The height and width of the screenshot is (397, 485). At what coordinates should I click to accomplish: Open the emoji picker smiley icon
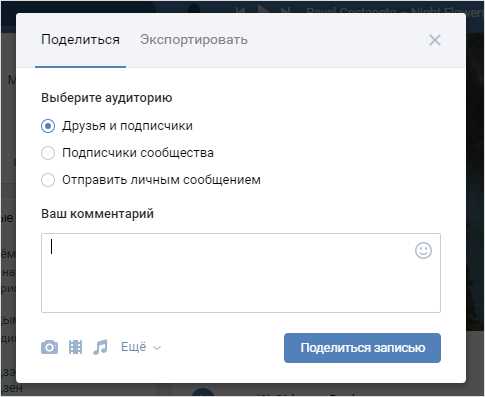pyautogui.click(x=423, y=250)
